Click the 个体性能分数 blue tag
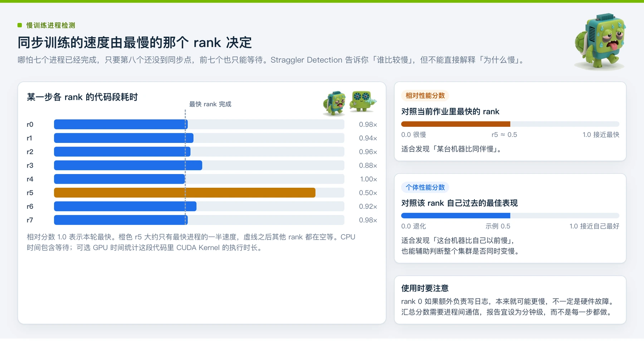Image resolution: width=644 pixels, height=341 pixels. click(x=425, y=187)
